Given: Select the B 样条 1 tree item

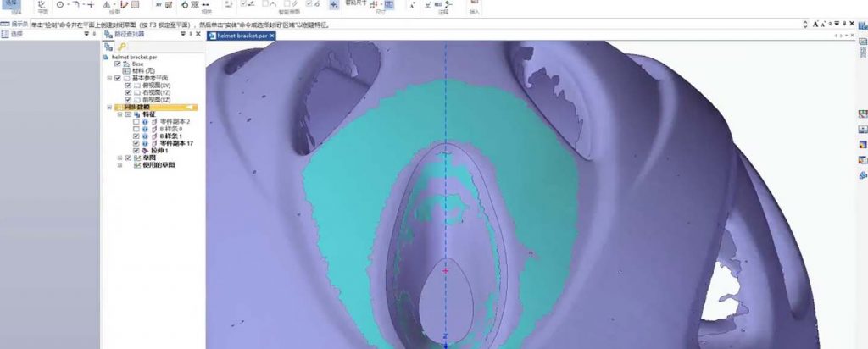Looking at the screenshot, I should point(171,136).
